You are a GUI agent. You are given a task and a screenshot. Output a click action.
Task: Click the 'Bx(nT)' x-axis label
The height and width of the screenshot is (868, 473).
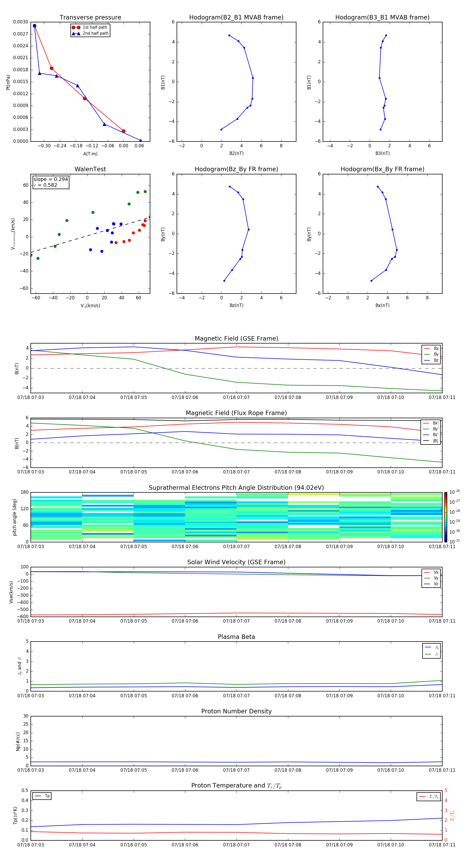pyautogui.click(x=382, y=305)
